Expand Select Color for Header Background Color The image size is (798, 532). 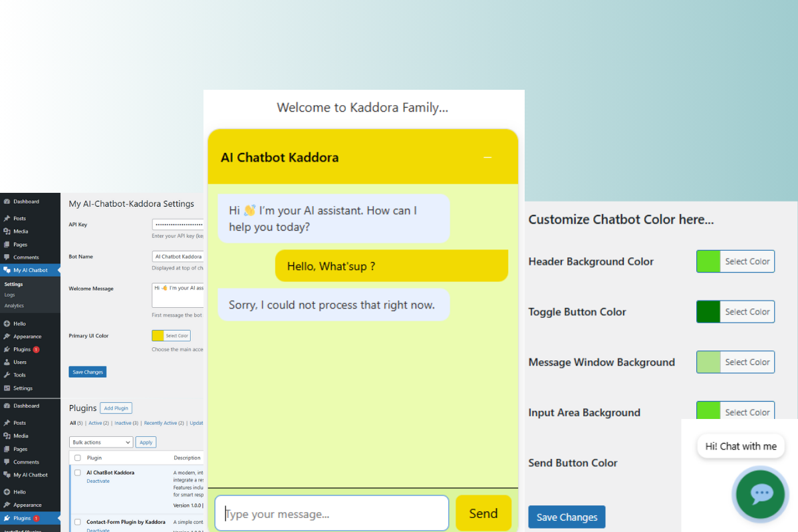click(x=747, y=261)
